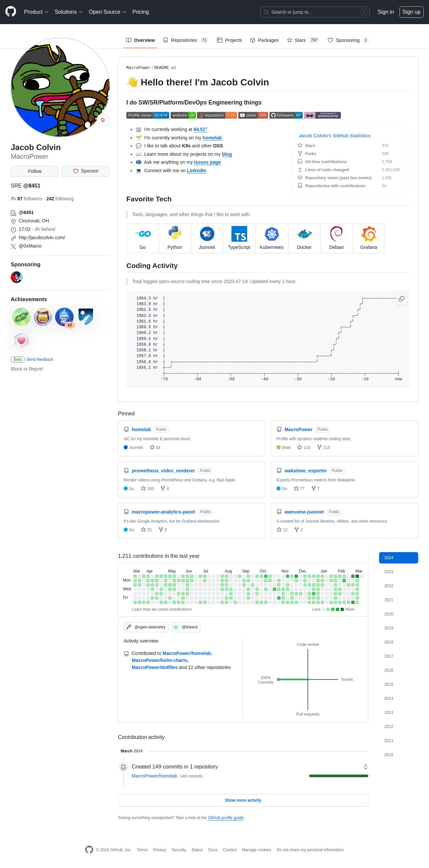Image resolution: width=429 pixels, height=868 pixels.
Task: Open the awesome-jsonnet repository
Action: (304, 512)
